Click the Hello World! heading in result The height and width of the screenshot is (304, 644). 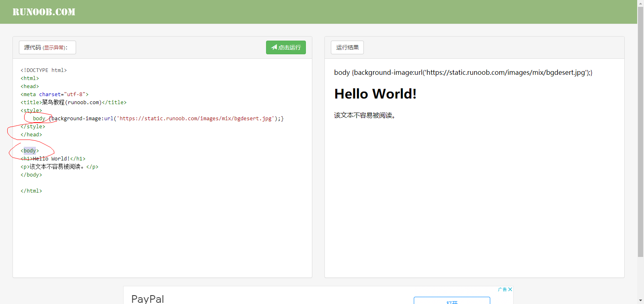coord(375,94)
